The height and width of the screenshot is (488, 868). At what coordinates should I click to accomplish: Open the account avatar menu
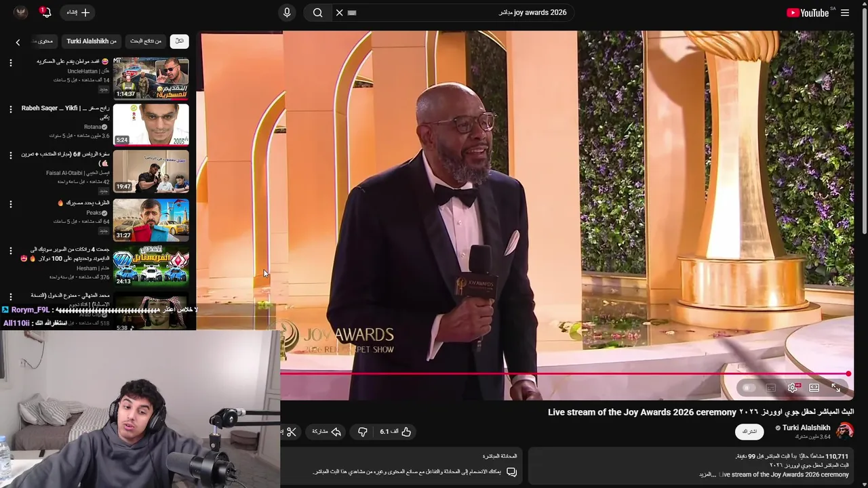click(x=20, y=12)
